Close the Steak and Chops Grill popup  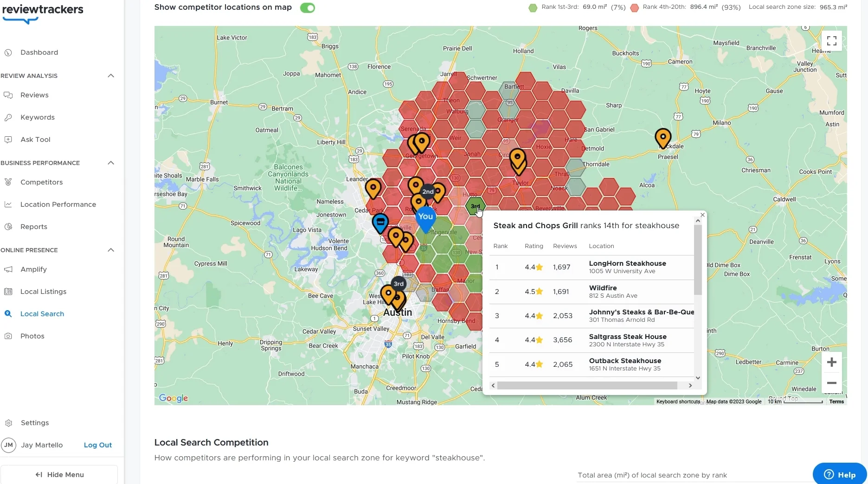[x=702, y=215]
